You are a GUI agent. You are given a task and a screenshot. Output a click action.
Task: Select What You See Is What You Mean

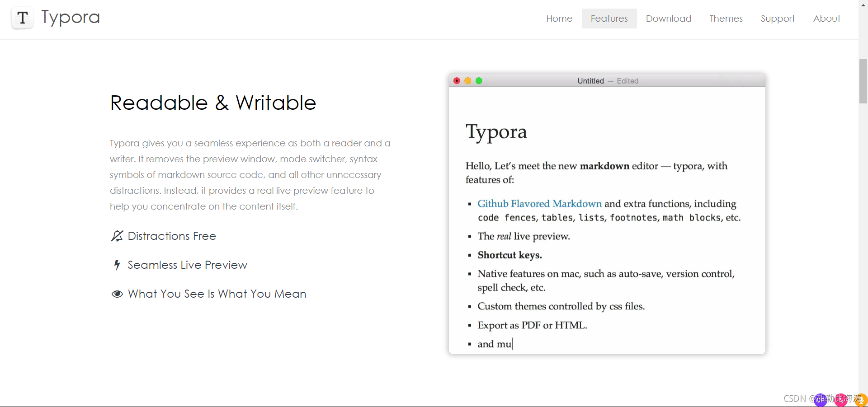pos(217,294)
